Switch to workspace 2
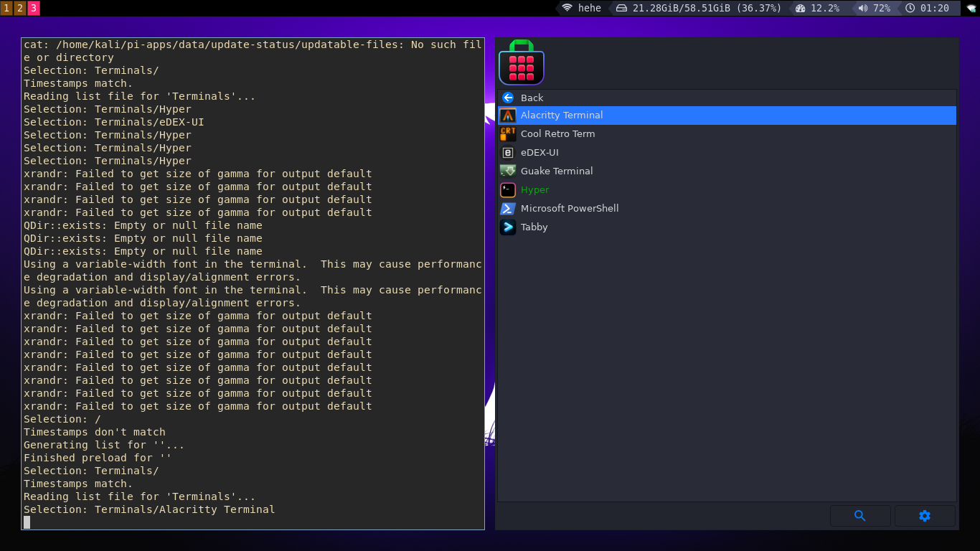The width and height of the screenshot is (980, 551). click(19, 8)
